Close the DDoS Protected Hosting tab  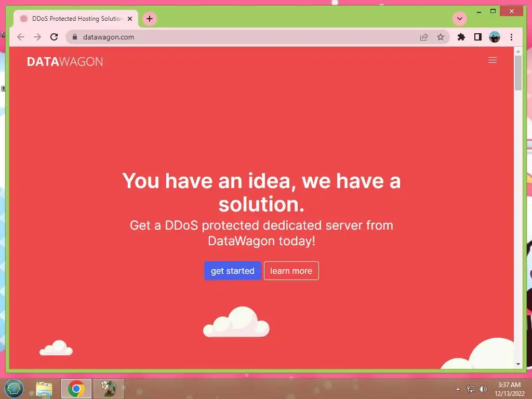[x=129, y=19]
